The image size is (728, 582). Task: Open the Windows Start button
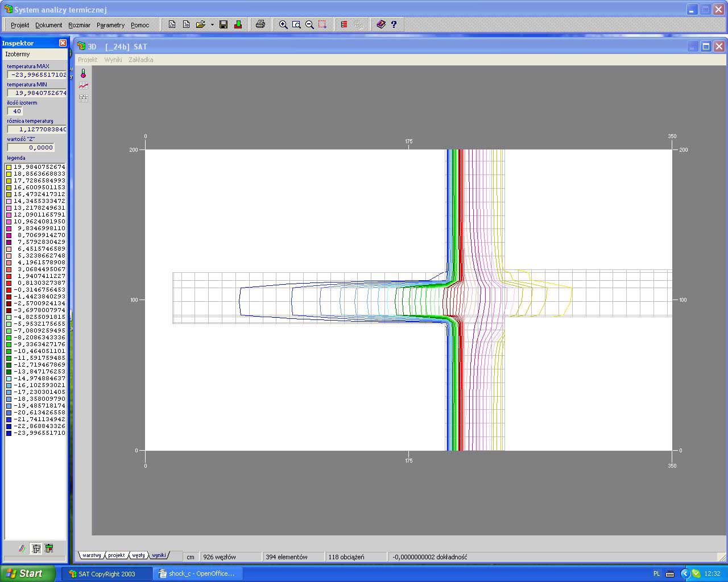(x=28, y=573)
